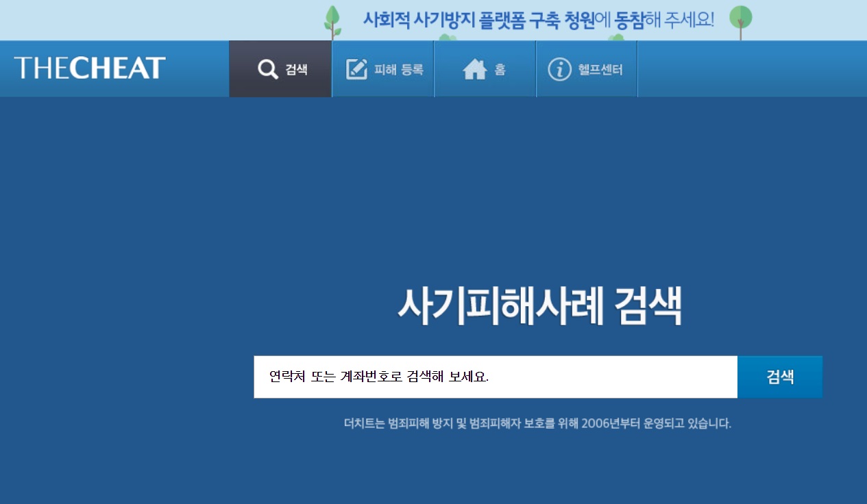Image resolution: width=867 pixels, height=504 pixels.
Task: Open the 헬프센터 section
Action: coord(587,68)
